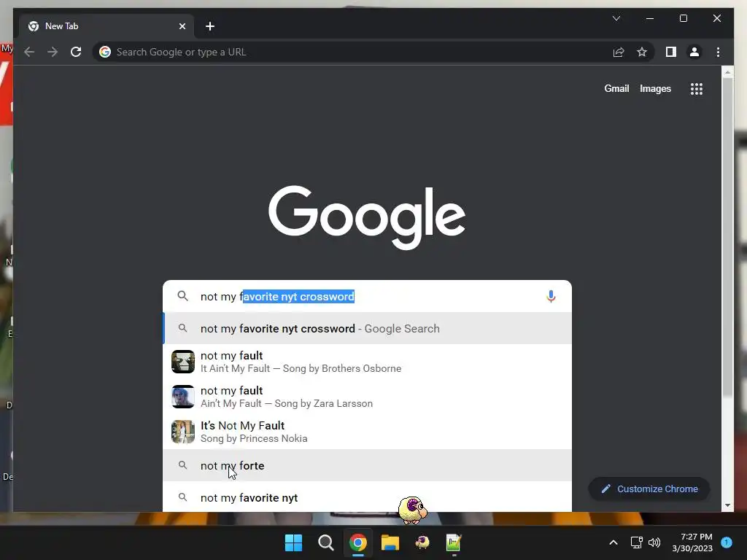747x560 pixels.
Task: Click the Google logo
Action: tap(367, 217)
